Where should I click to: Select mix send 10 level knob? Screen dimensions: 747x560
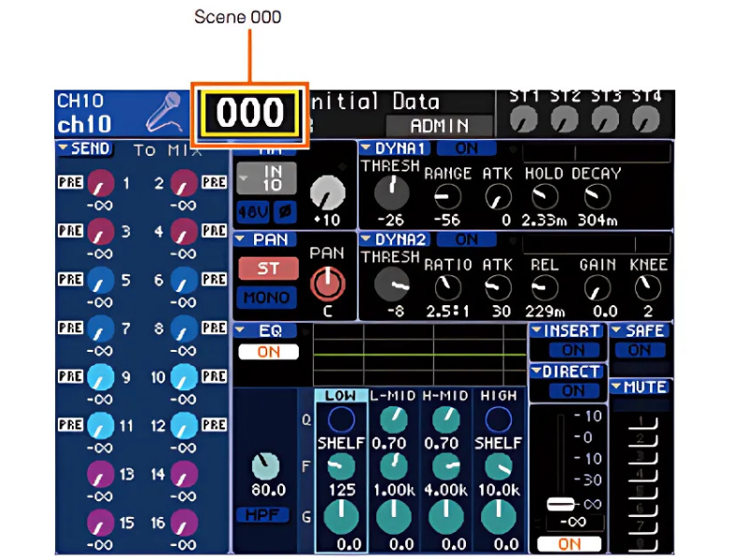click(184, 378)
